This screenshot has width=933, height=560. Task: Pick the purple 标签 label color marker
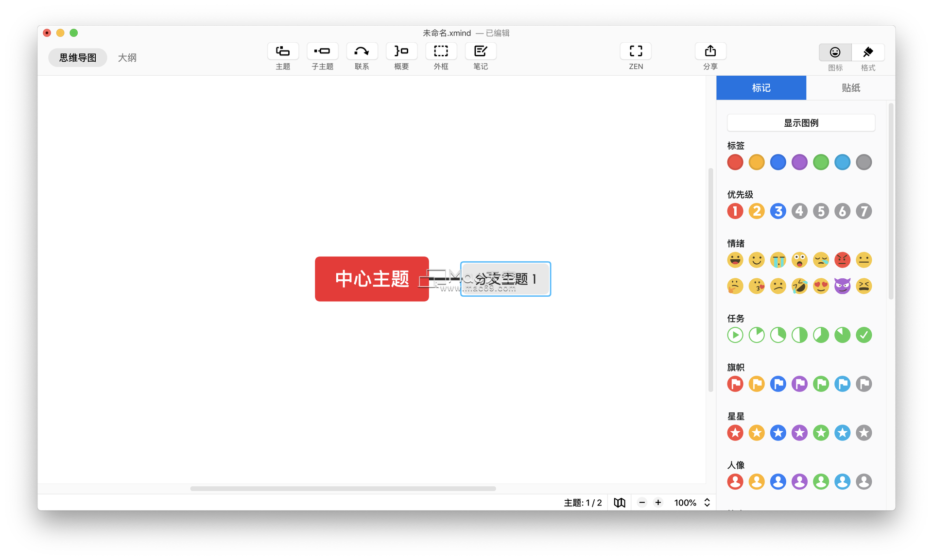[799, 162]
